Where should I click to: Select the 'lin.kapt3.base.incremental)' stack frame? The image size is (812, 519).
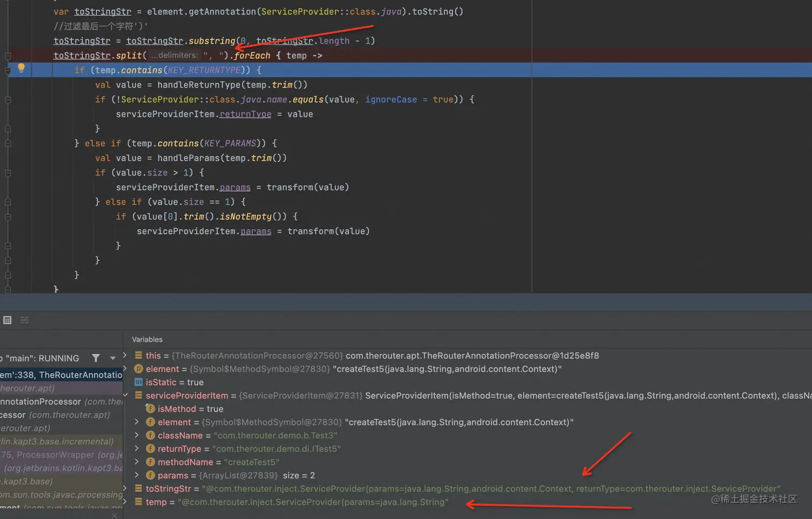(x=61, y=441)
